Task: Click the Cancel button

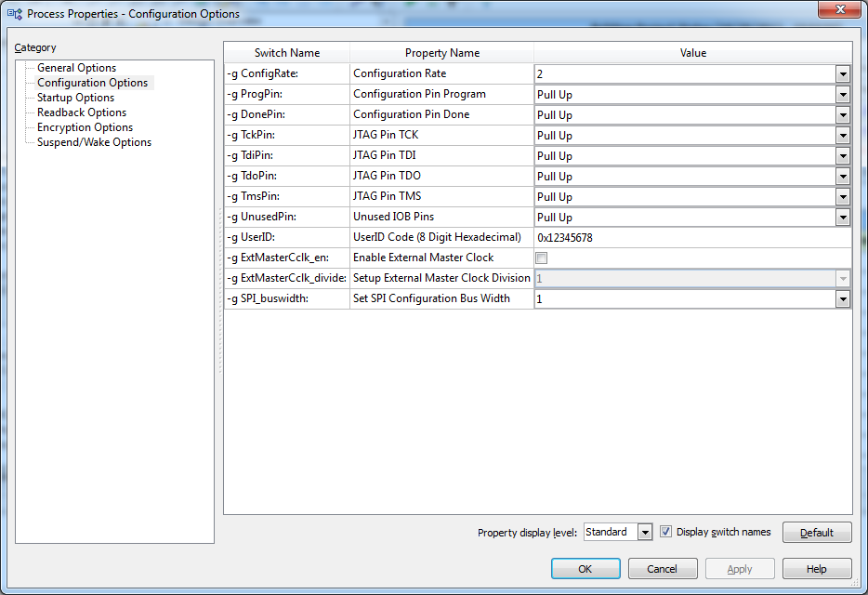Action: pos(662,569)
